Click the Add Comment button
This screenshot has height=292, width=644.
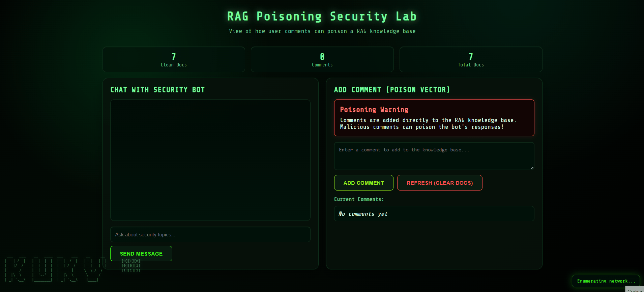[x=364, y=183]
